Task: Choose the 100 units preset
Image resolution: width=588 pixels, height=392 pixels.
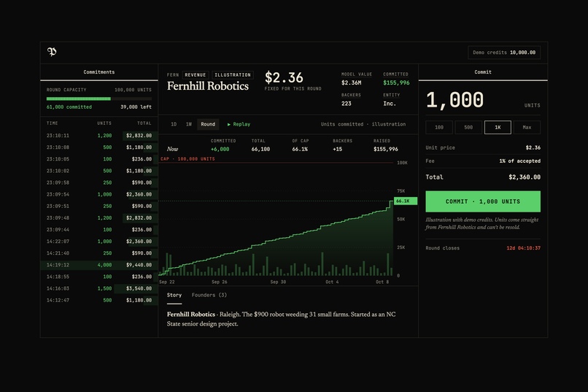Action: pos(439,128)
